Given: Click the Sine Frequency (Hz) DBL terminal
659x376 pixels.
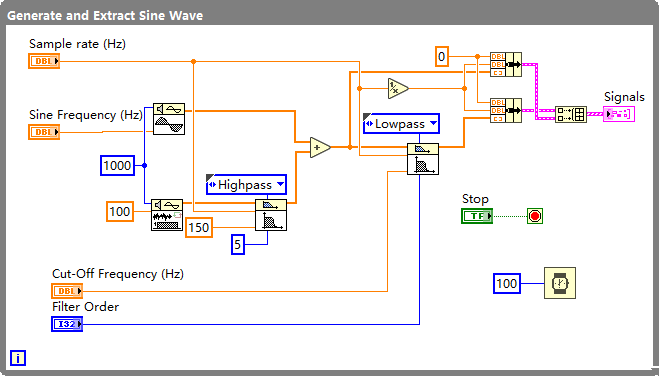Looking at the screenshot, I should [x=44, y=132].
